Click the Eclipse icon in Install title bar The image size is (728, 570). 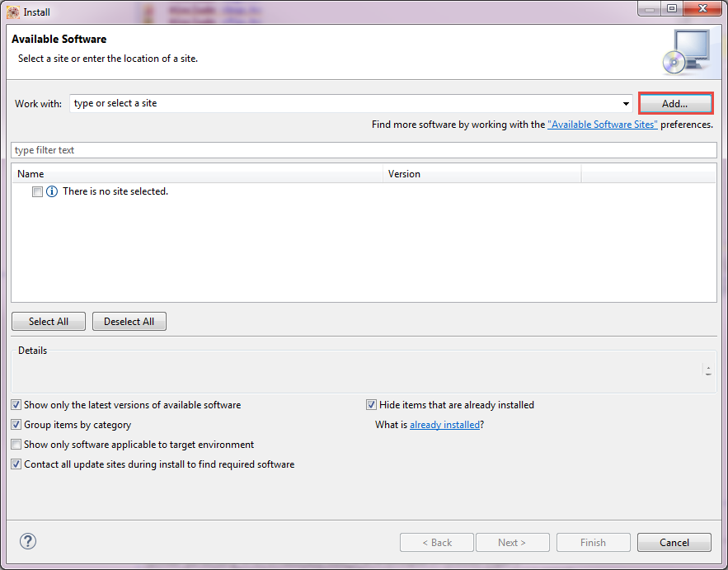(x=13, y=12)
